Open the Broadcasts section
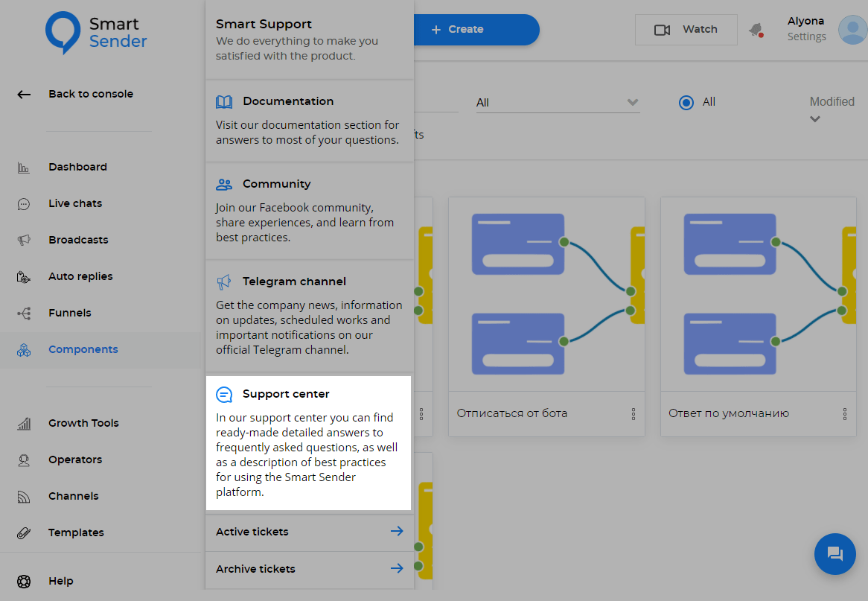This screenshot has width=868, height=601. coord(78,240)
